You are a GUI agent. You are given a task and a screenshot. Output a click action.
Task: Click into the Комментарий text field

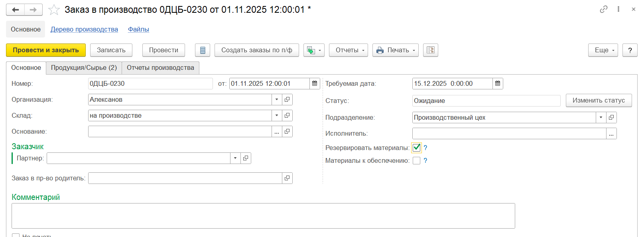pyautogui.click(x=263, y=215)
